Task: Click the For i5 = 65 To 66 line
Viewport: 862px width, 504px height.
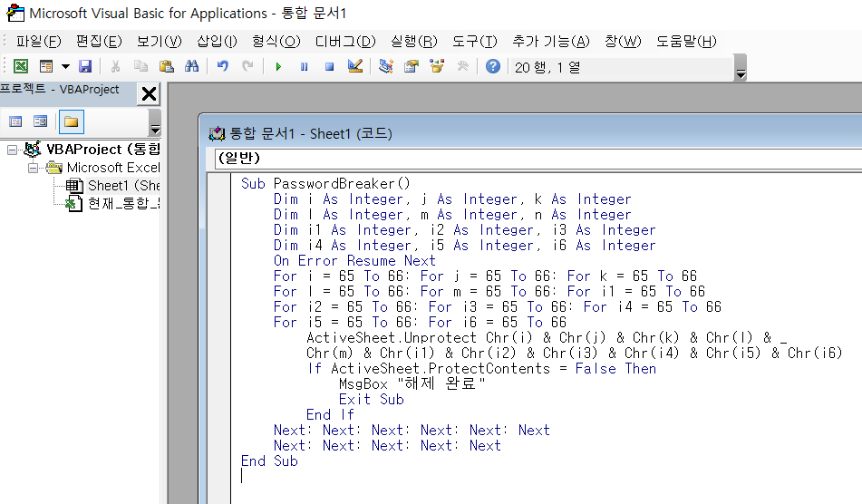Action: pos(420,322)
